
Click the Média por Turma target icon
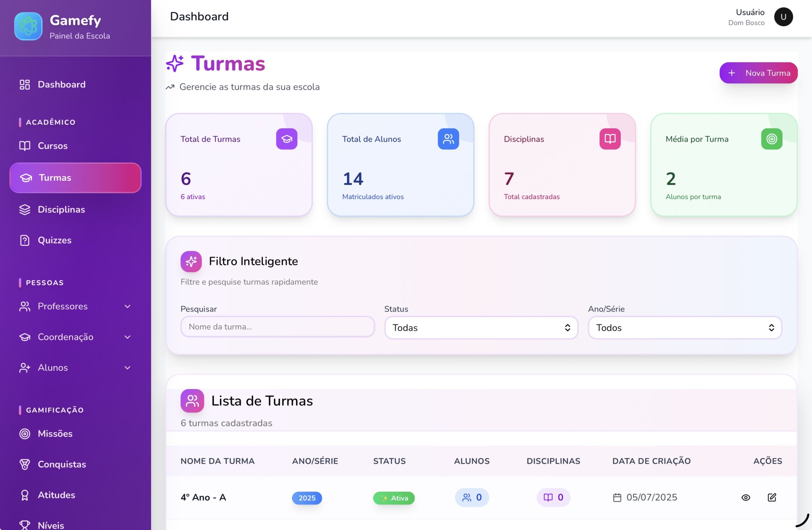[x=771, y=139]
